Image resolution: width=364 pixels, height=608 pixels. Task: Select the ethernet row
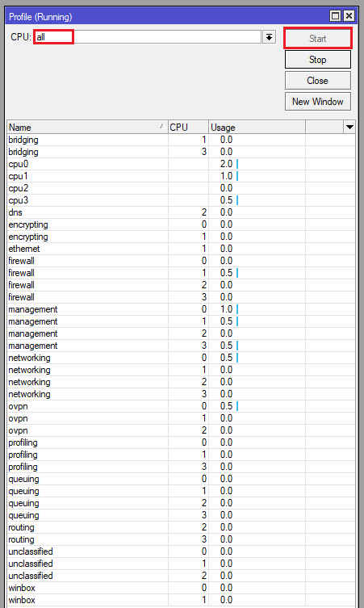click(x=181, y=249)
